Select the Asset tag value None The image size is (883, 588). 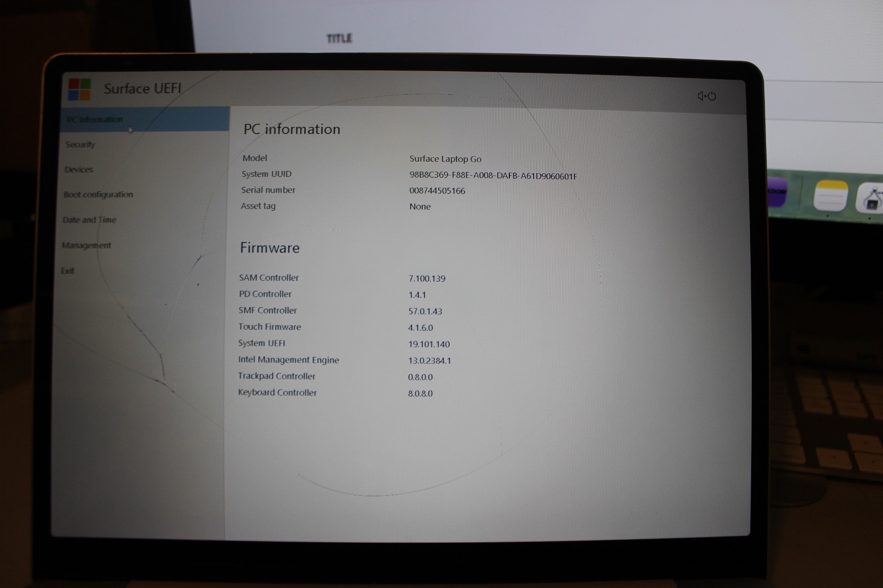click(x=420, y=206)
